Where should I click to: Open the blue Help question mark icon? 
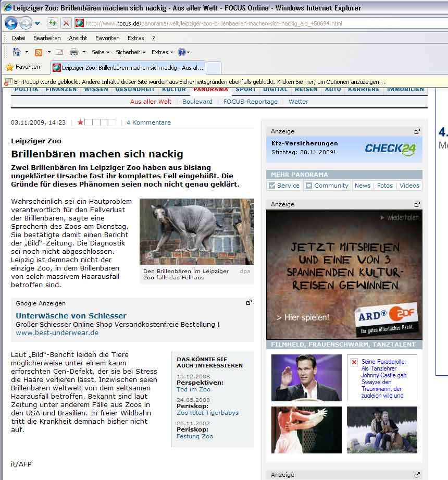click(181, 52)
